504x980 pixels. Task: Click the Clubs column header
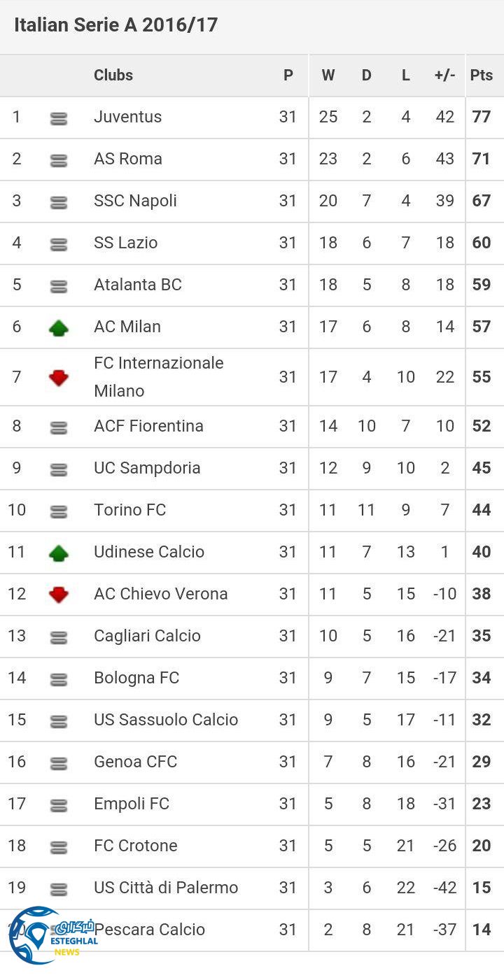113,75
